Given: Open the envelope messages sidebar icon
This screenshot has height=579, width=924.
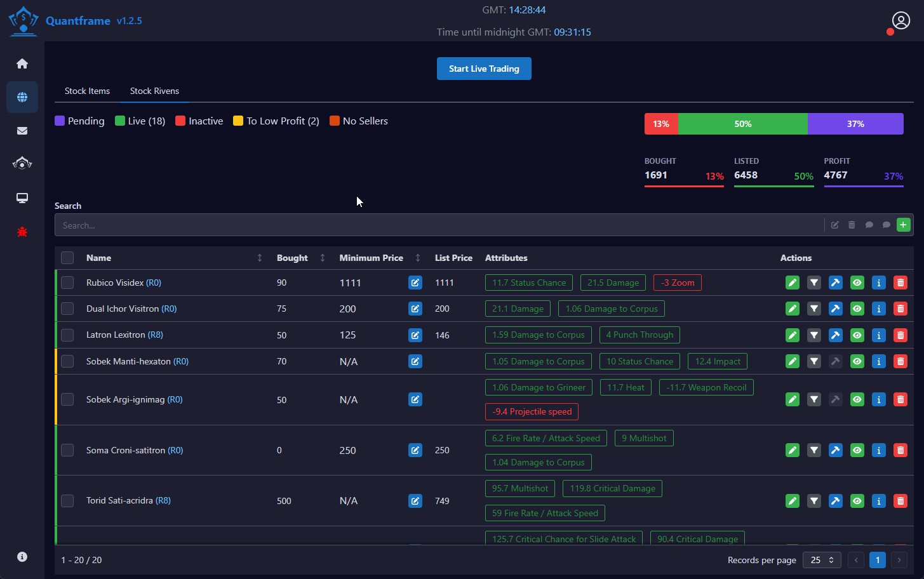Looking at the screenshot, I should tap(22, 131).
